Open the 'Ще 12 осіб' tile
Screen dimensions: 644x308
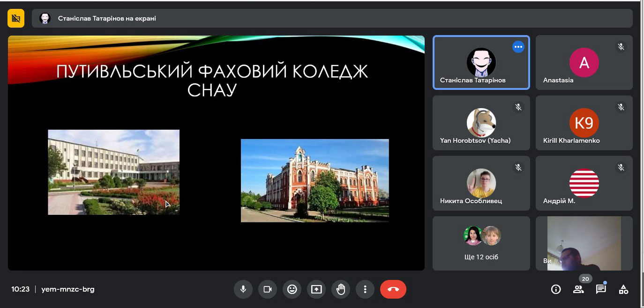pyautogui.click(x=481, y=243)
